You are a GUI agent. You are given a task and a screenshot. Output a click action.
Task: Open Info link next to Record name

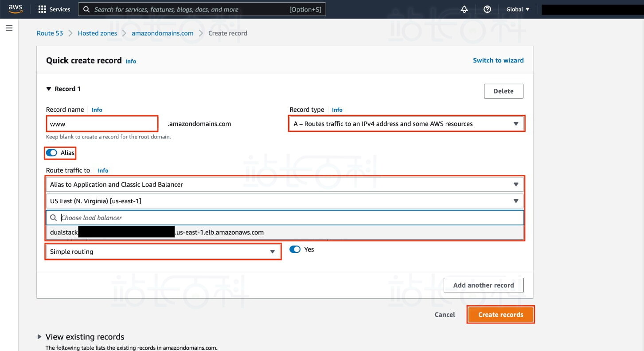pos(97,110)
